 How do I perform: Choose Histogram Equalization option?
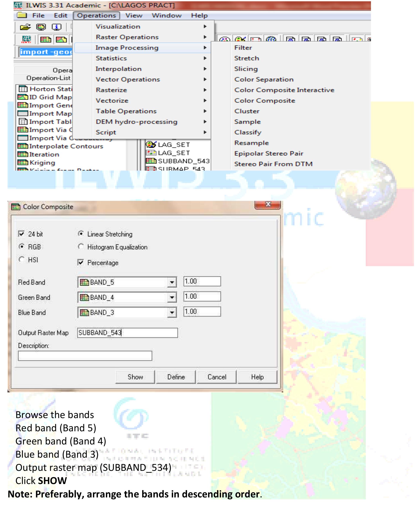[x=81, y=247]
